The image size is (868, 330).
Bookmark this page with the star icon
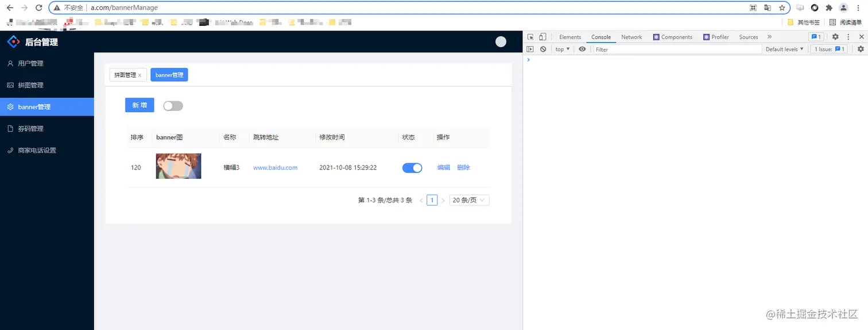click(782, 8)
